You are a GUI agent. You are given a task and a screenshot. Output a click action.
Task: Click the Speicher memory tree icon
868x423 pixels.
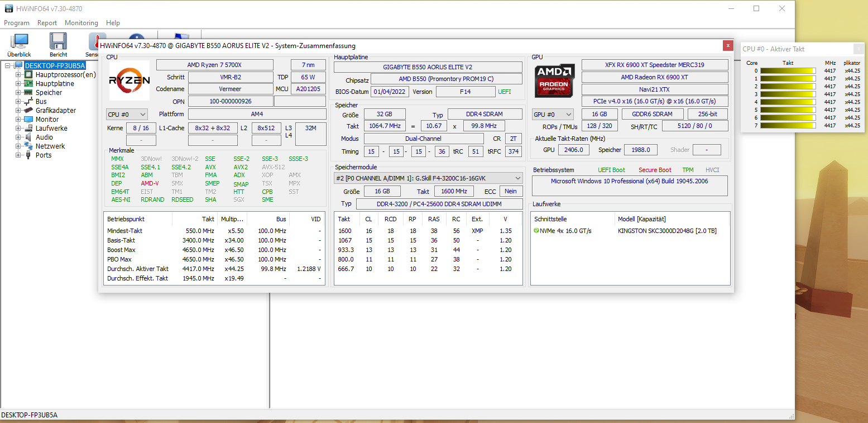tap(28, 92)
